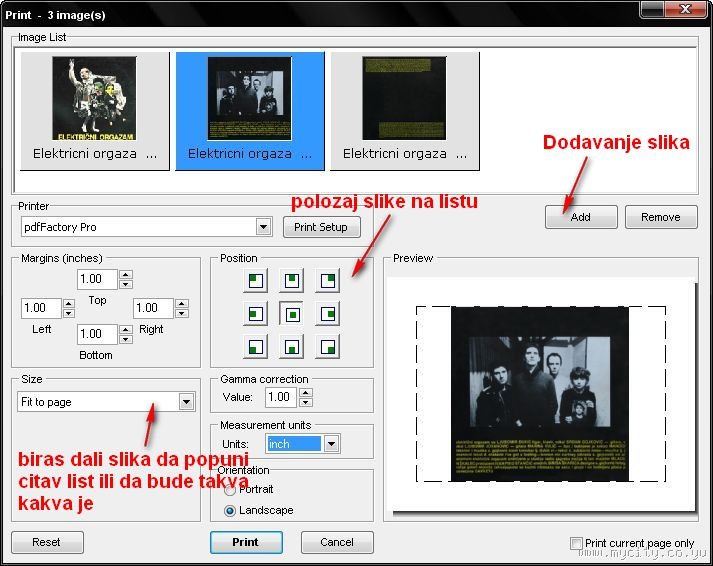Click the Top margin input field
The width and height of the screenshot is (713, 566).
pyautogui.click(x=97, y=279)
